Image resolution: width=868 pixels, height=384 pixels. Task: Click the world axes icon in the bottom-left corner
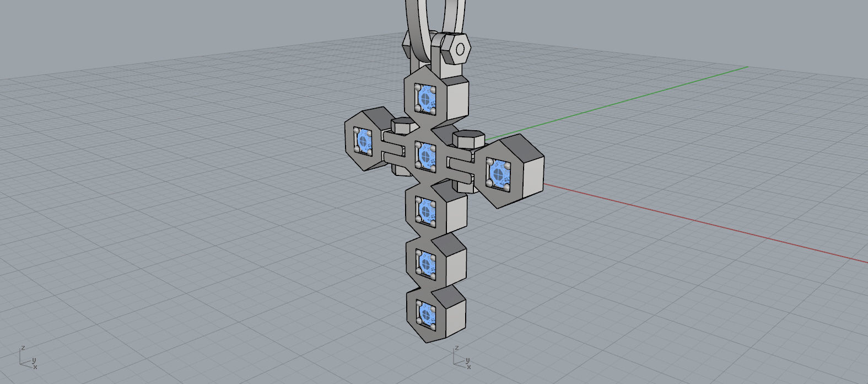point(28,358)
